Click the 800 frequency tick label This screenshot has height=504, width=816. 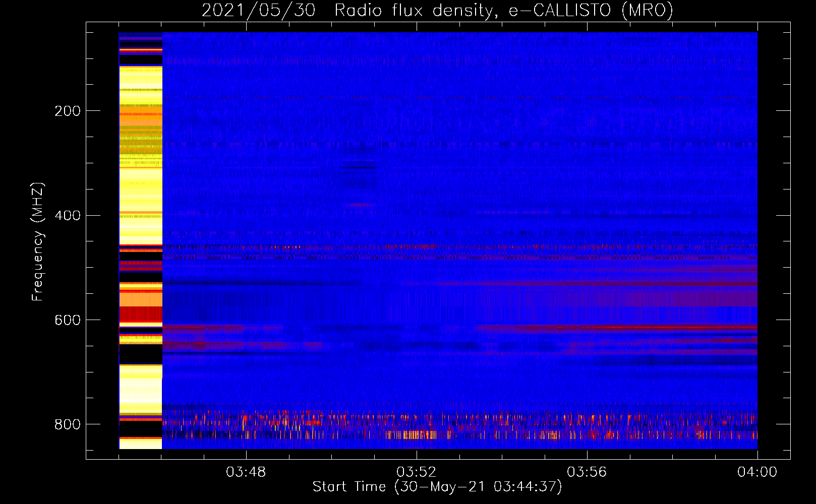[x=68, y=424]
